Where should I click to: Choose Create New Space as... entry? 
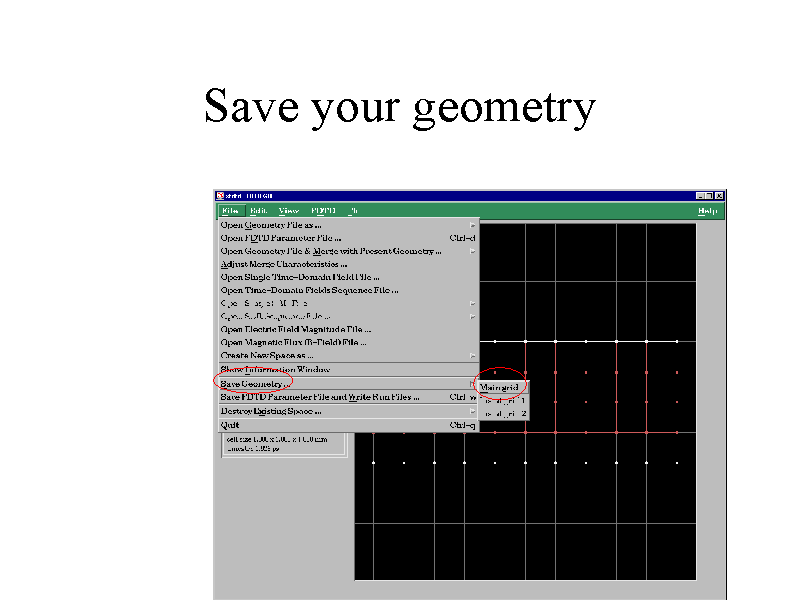349,356
